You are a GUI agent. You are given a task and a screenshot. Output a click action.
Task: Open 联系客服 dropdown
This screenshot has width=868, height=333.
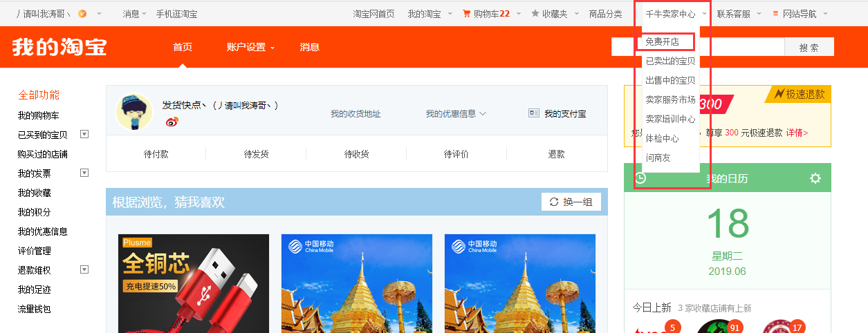[738, 14]
